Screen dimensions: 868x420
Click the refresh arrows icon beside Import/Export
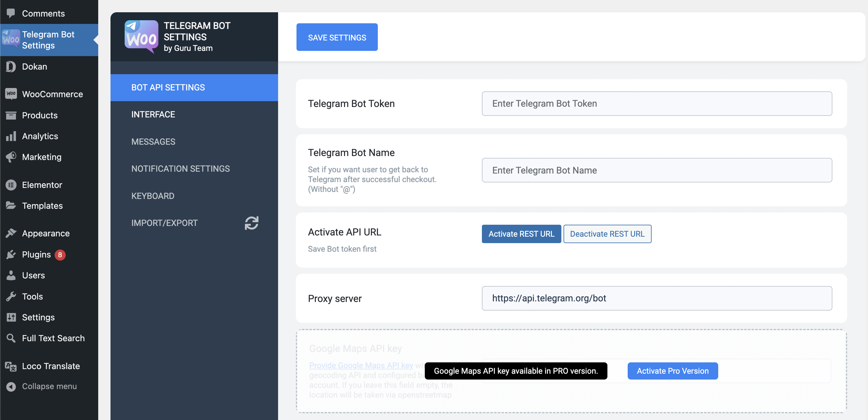tap(251, 223)
